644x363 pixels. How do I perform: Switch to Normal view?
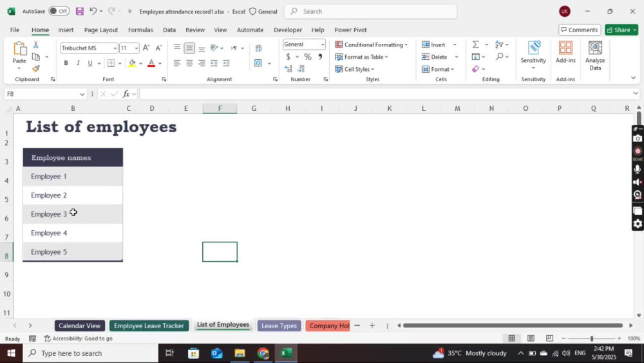point(512,338)
